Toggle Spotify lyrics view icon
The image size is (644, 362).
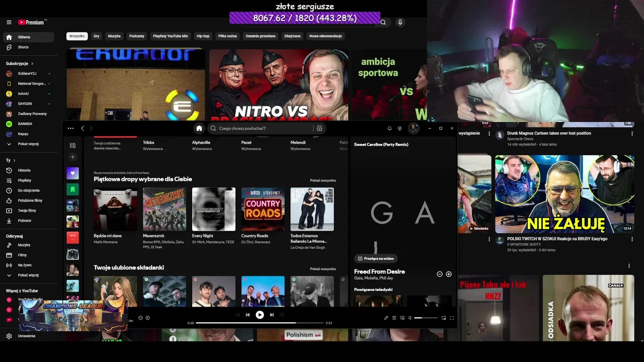click(386, 318)
